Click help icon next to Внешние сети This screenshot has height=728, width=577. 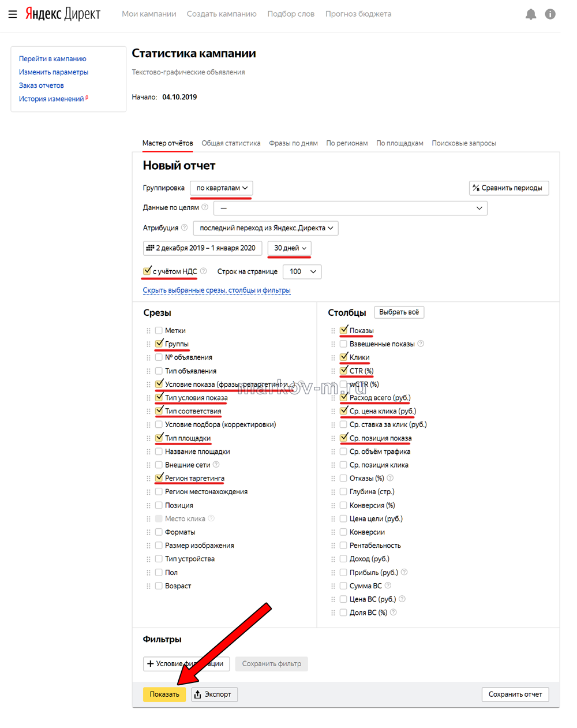216,465
